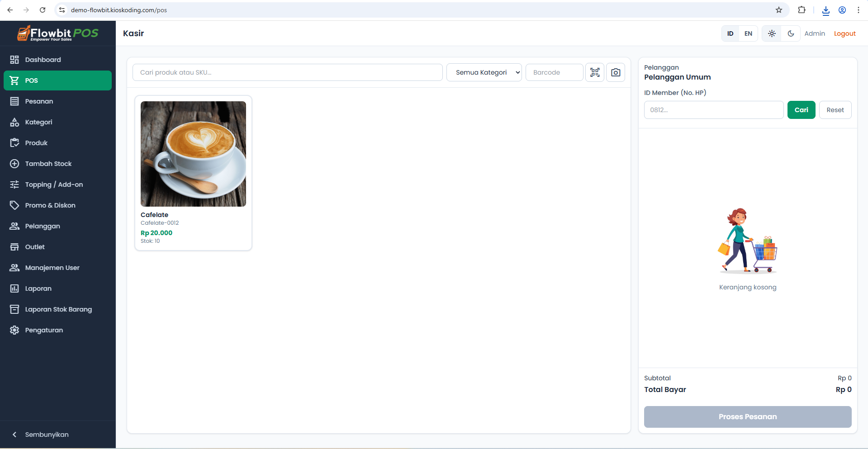868x449 pixels.
Task: Open the Dashboard sidebar icon
Action: point(14,59)
